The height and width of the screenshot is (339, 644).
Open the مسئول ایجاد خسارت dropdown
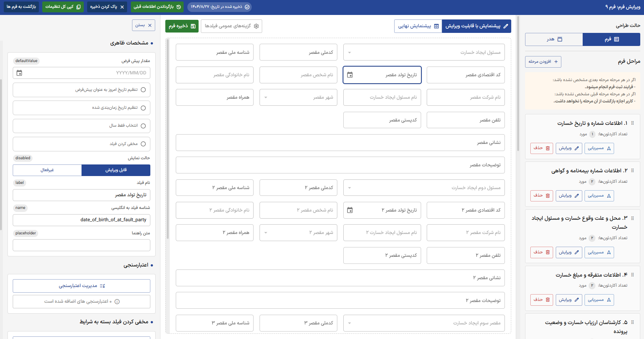click(x=349, y=52)
